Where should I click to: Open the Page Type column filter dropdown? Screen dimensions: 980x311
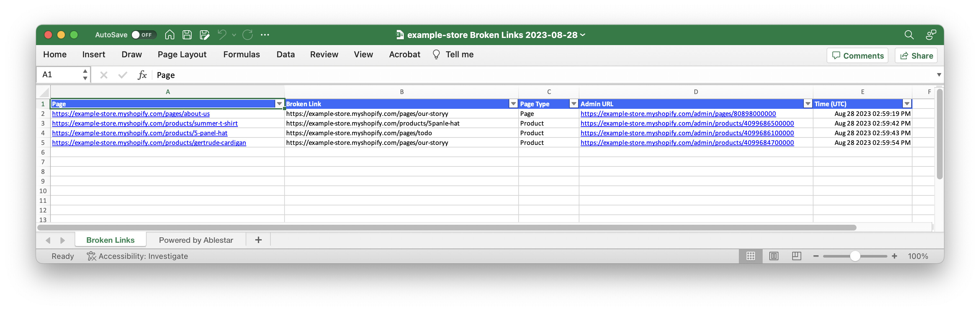click(574, 104)
